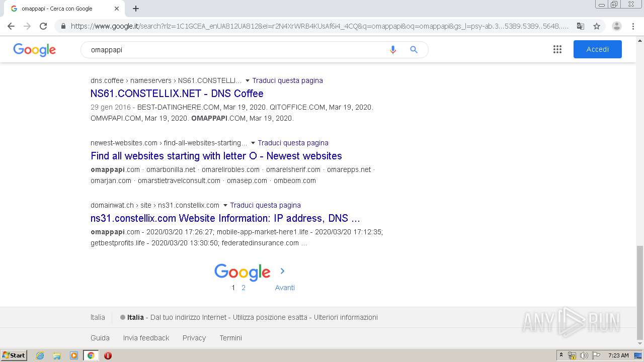Open the Chrome three-dot menu
The height and width of the screenshot is (362, 644).
(x=633, y=26)
